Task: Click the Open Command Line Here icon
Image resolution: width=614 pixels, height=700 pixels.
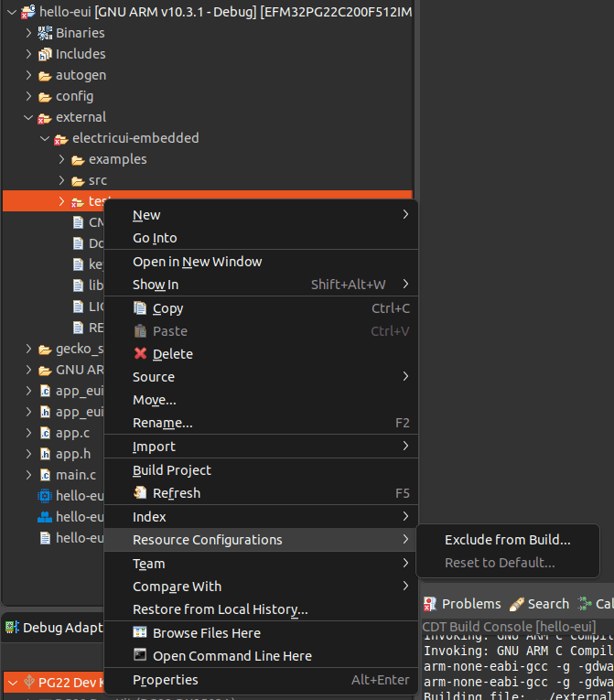Action: [140, 656]
